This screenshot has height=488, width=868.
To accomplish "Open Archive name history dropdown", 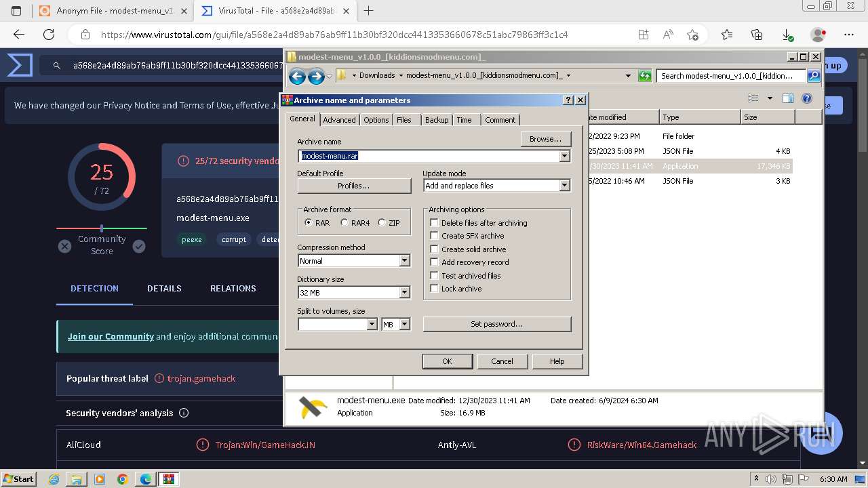I will pyautogui.click(x=565, y=156).
